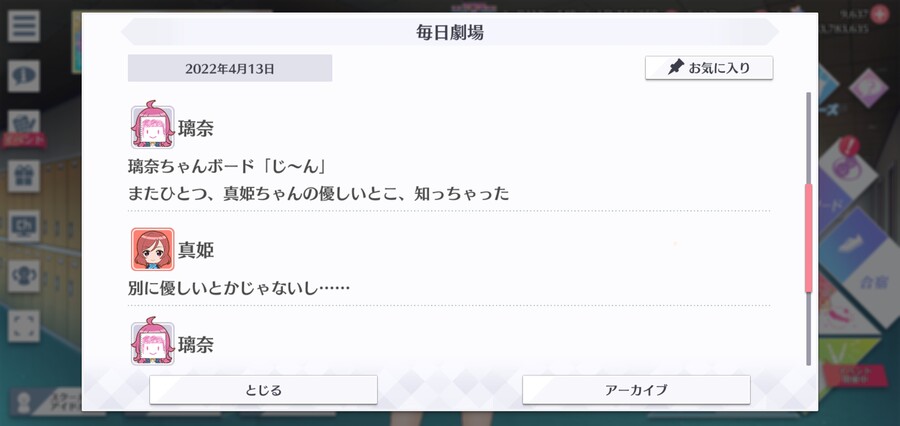The image size is (900, 426).
Task: Open the notices speech bubble icon
Action: pos(24,76)
